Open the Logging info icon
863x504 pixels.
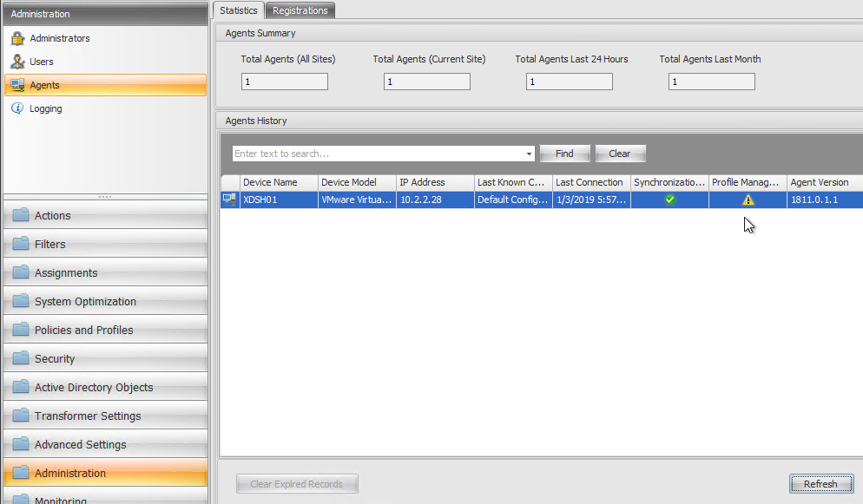pos(17,108)
